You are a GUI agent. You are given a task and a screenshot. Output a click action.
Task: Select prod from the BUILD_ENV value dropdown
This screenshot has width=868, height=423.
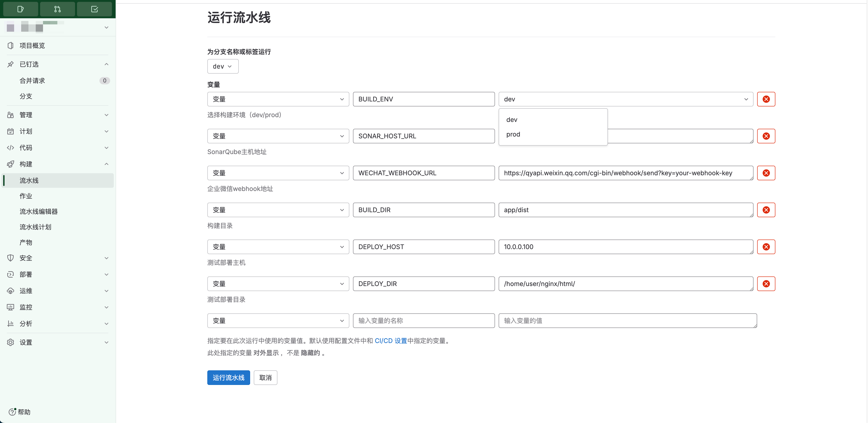(513, 134)
